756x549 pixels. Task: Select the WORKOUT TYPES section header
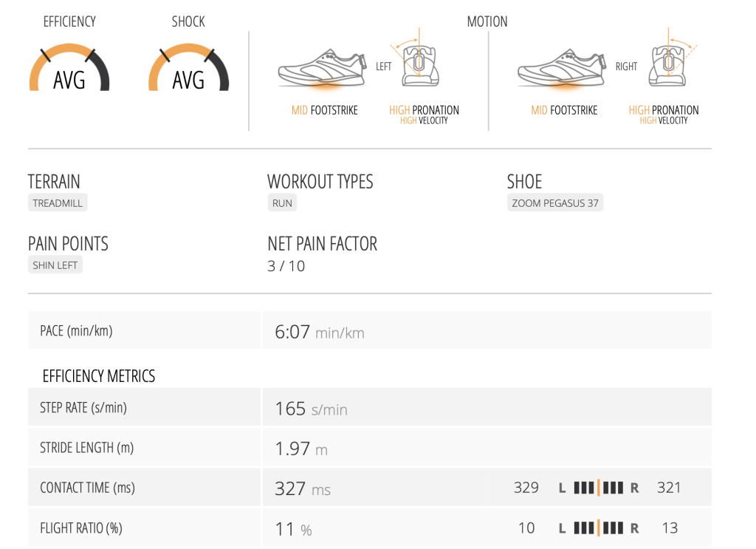320,181
